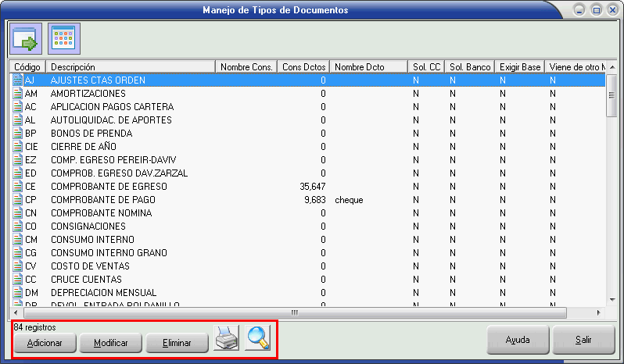
Task: Sort by the Código column header
Action: click(27, 67)
